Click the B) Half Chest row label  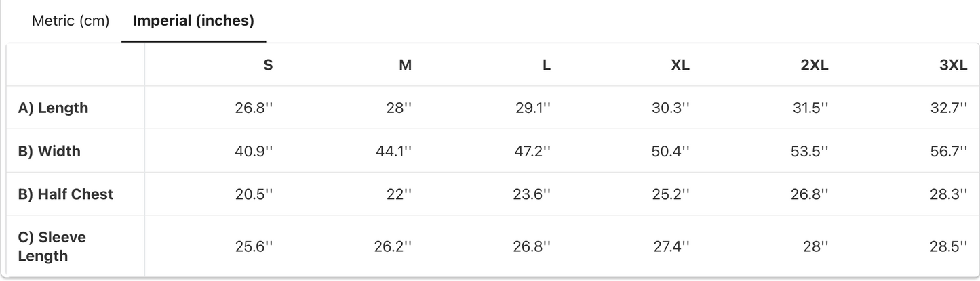66,194
